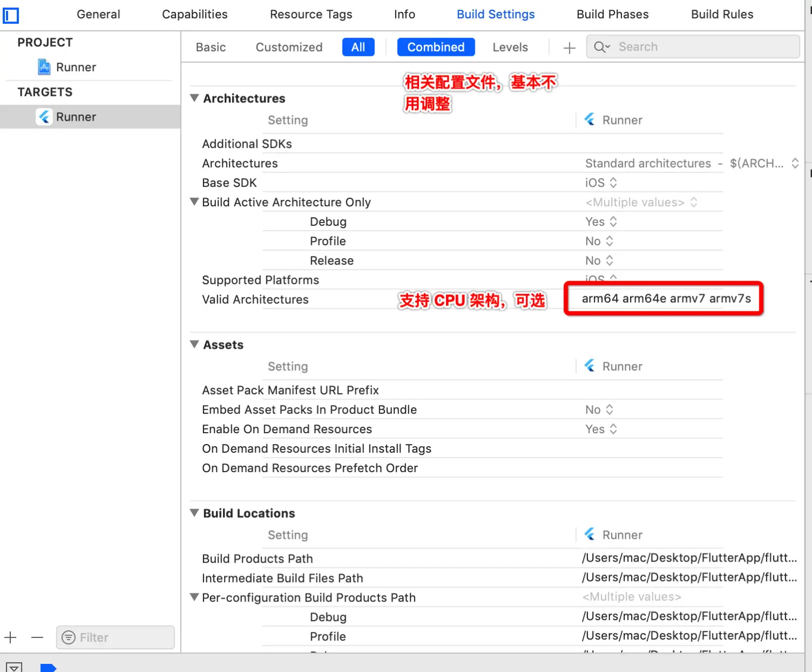812x672 pixels.
Task: Remove target with the minus button
Action: 37,637
